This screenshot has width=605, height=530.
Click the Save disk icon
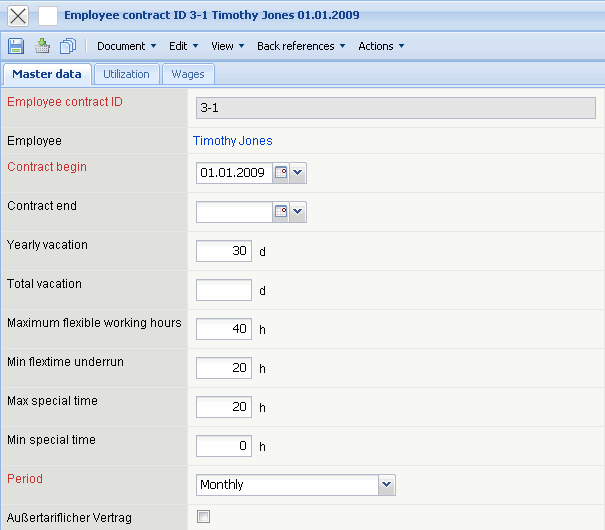[x=16, y=46]
